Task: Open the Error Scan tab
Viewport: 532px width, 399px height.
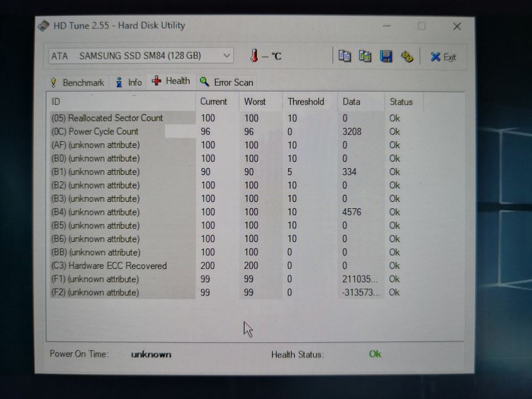Action: (226, 83)
